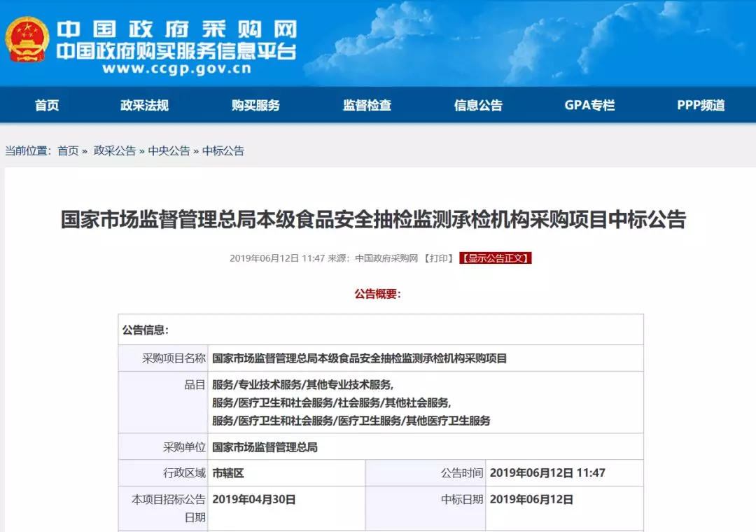Follow the 政采公告 breadcrumb link
The image size is (756, 532).
(115, 151)
